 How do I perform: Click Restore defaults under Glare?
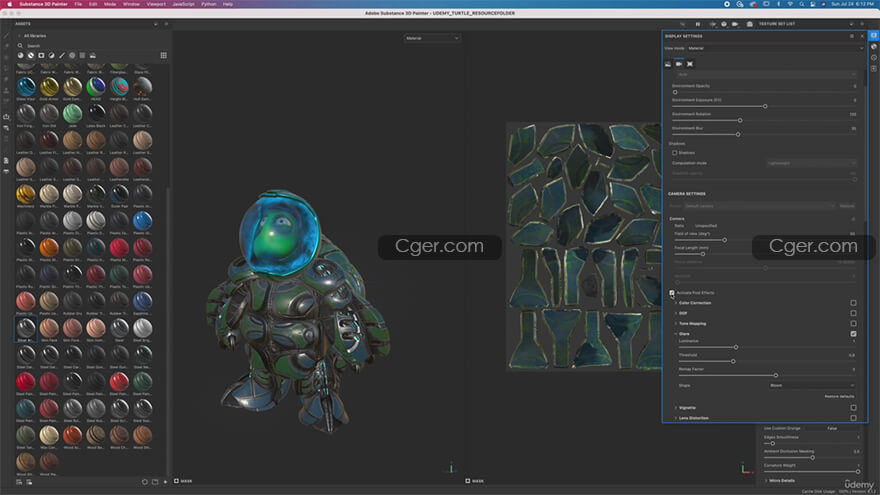tap(839, 396)
